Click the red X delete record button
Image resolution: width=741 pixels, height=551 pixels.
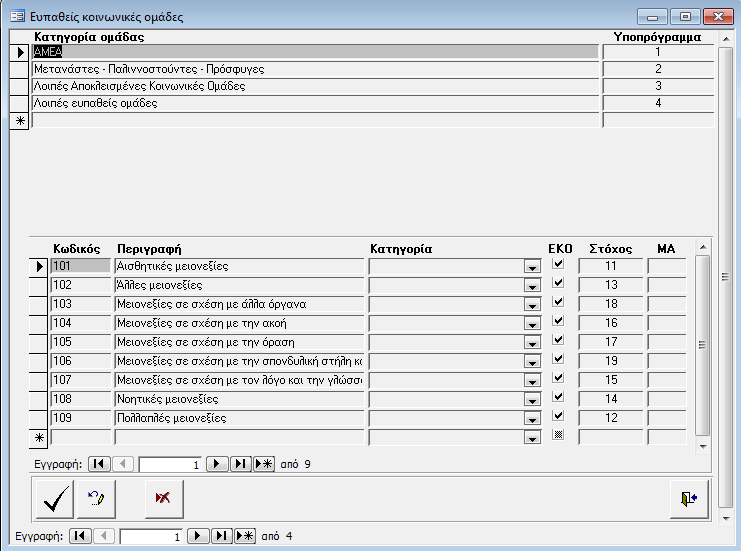pos(164,499)
